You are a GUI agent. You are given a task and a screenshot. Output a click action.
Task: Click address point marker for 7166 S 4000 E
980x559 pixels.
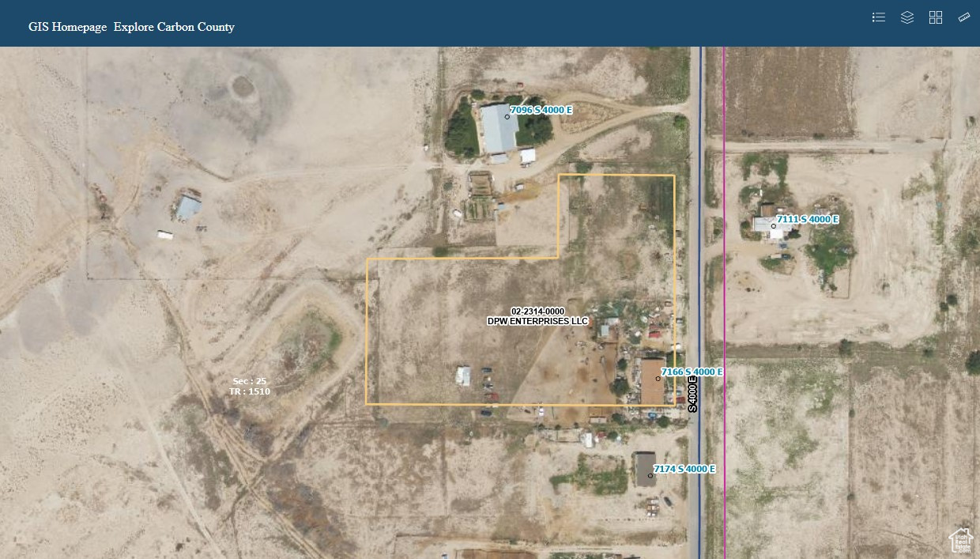658,379
